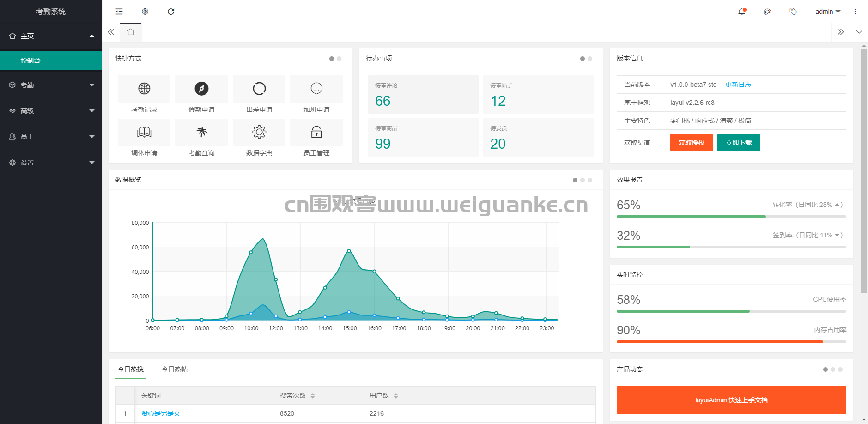
Task: Click the 获取授权 button
Action: coord(692,143)
